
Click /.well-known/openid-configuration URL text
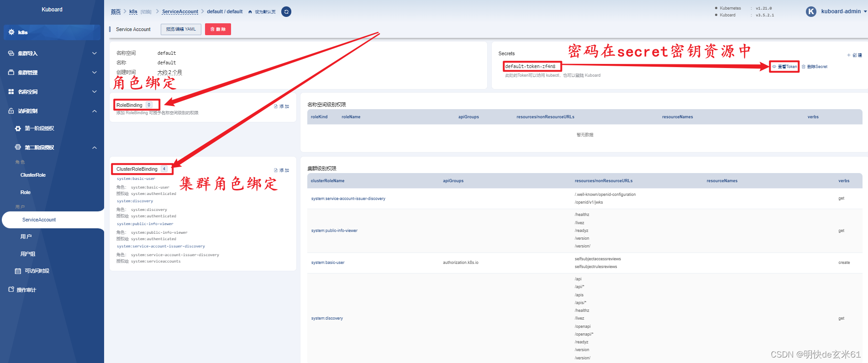click(605, 195)
